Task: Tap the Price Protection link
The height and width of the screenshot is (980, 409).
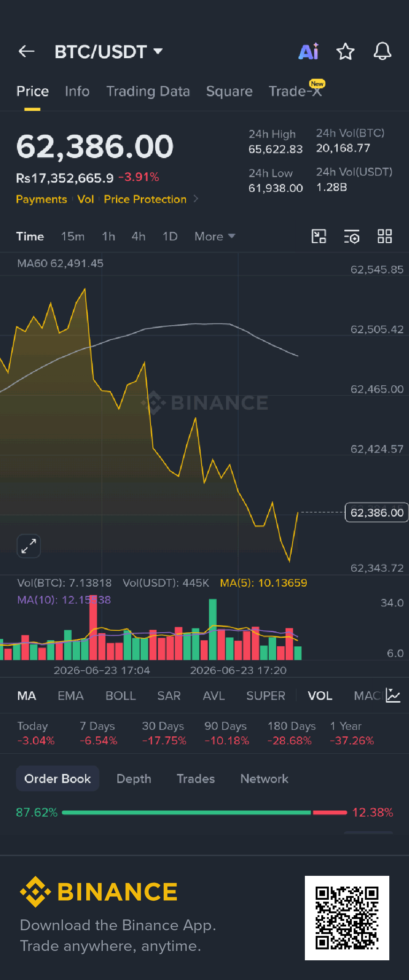Action: pyautogui.click(x=145, y=199)
